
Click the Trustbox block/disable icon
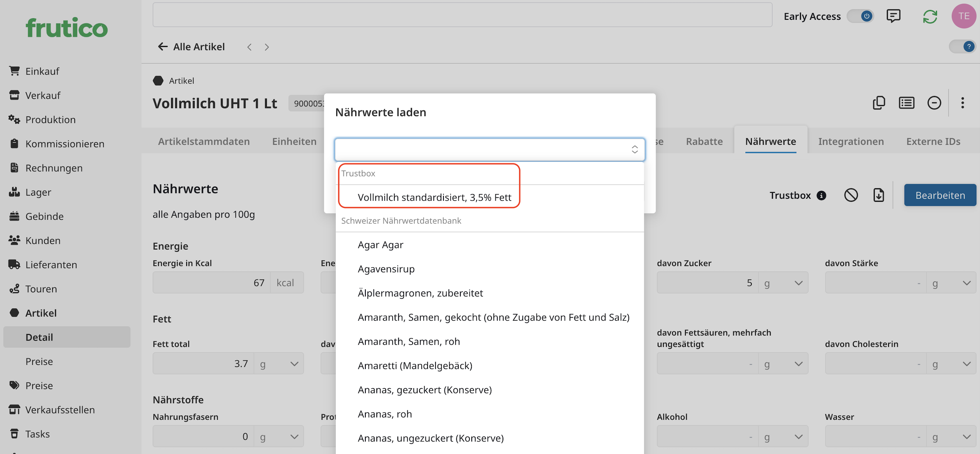pos(851,195)
